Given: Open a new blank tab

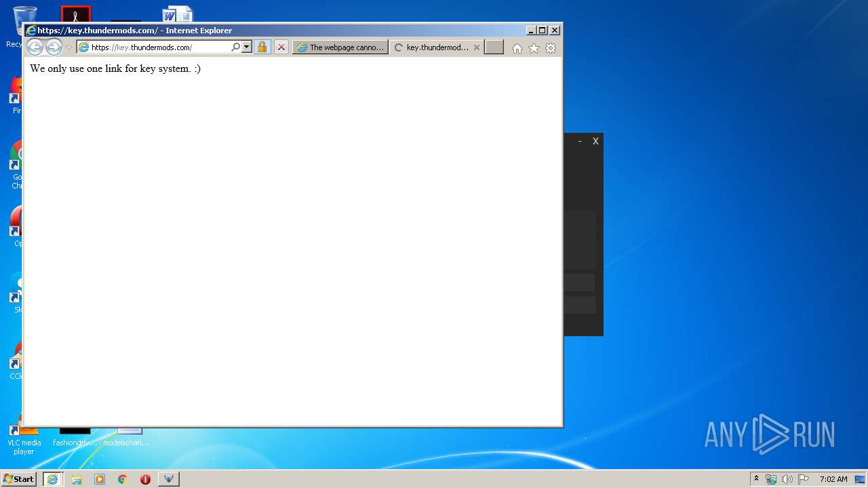Looking at the screenshot, I should (x=494, y=47).
